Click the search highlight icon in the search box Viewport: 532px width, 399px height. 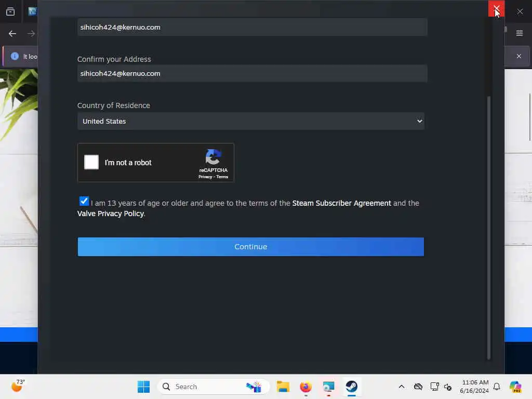click(x=254, y=387)
